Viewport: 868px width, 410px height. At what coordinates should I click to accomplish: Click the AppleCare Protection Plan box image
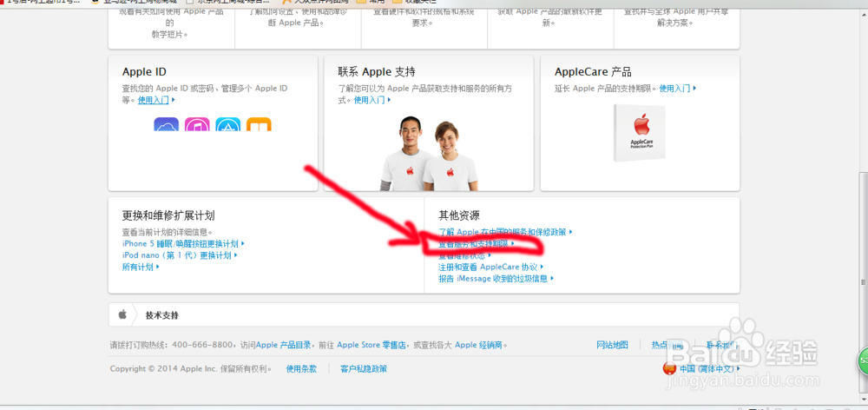(x=640, y=133)
